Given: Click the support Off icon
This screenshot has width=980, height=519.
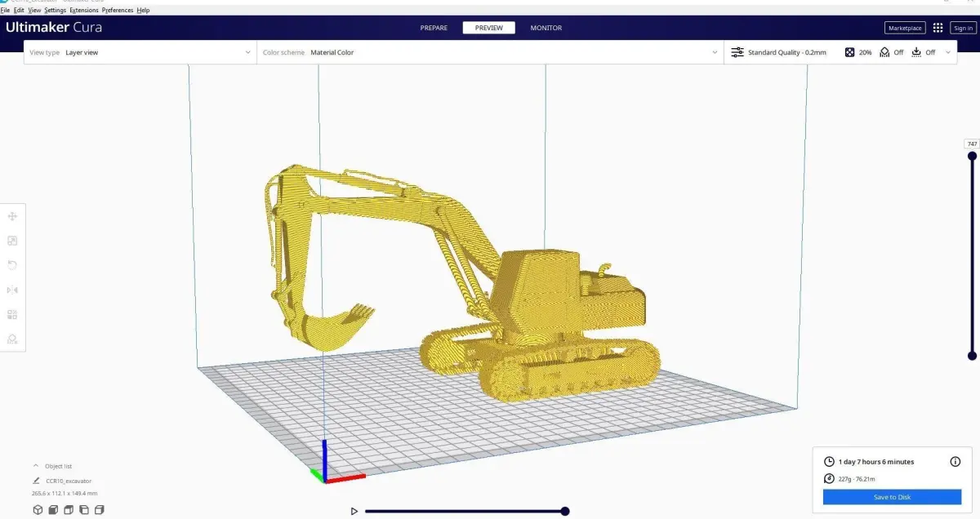Looking at the screenshot, I should [884, 52].
